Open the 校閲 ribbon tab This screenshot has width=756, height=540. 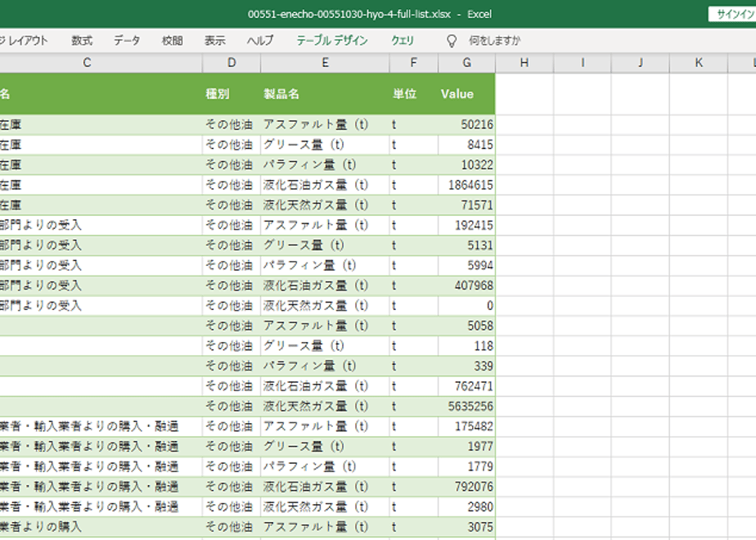point(172,41)
